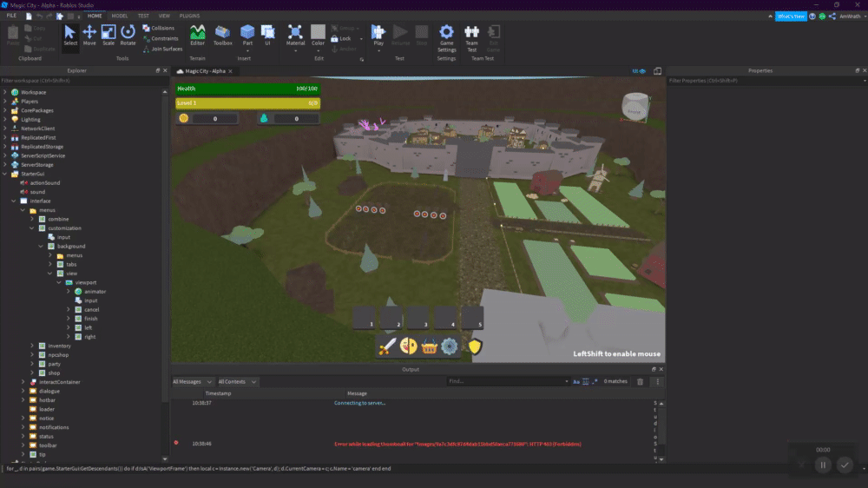The width and height of the screenshot is (868, 488).
Task: Open Game Settings
Action: (x=446, y=37)
